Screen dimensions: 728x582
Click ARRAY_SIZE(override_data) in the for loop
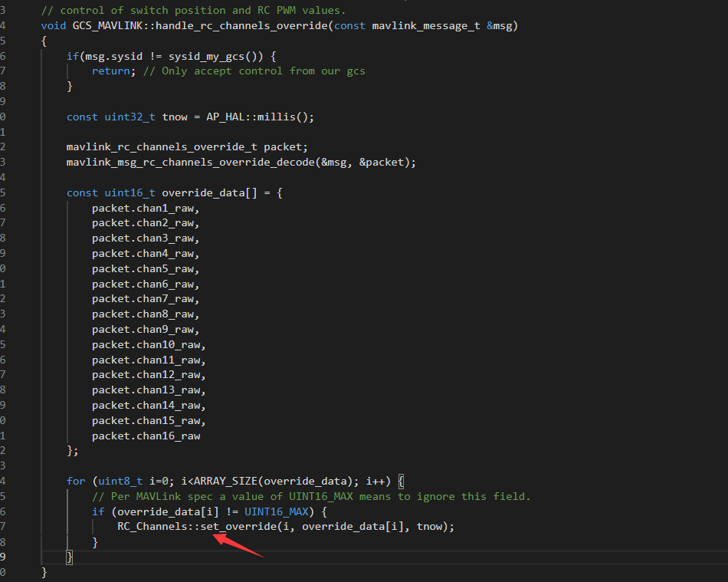(272, 482)
